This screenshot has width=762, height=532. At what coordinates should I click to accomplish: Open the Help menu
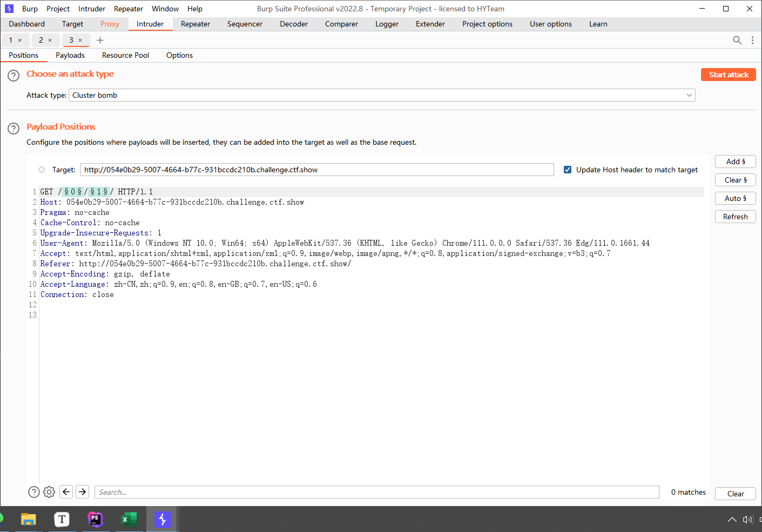195,9
